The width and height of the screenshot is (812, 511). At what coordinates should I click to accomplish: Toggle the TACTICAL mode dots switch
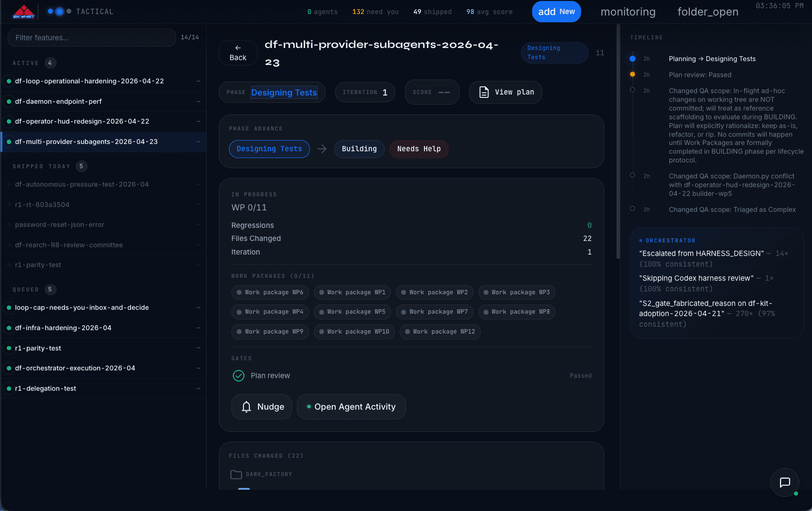(x=59, y=12)
